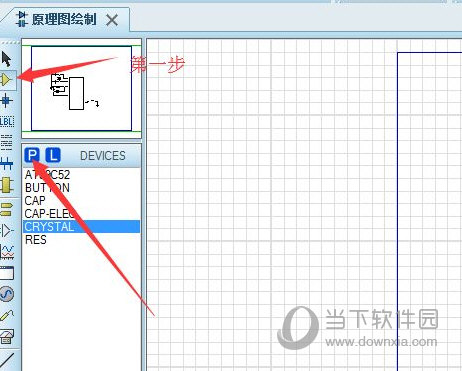The image size is (462, 371).
Task: Click the DEVICES header label
Action: 103,156
